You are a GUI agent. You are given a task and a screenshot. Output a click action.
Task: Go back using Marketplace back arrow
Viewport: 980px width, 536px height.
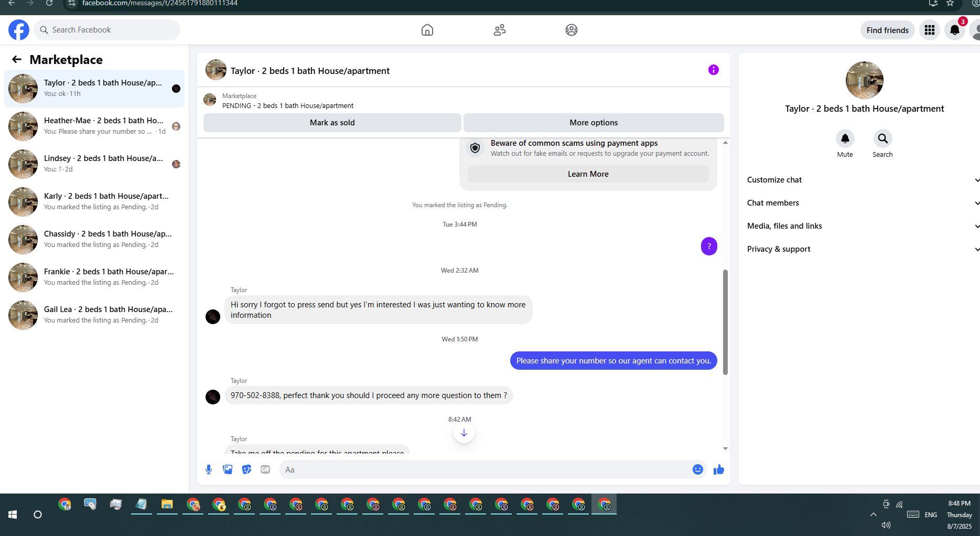pyautogui.click(x=17, y=60)
